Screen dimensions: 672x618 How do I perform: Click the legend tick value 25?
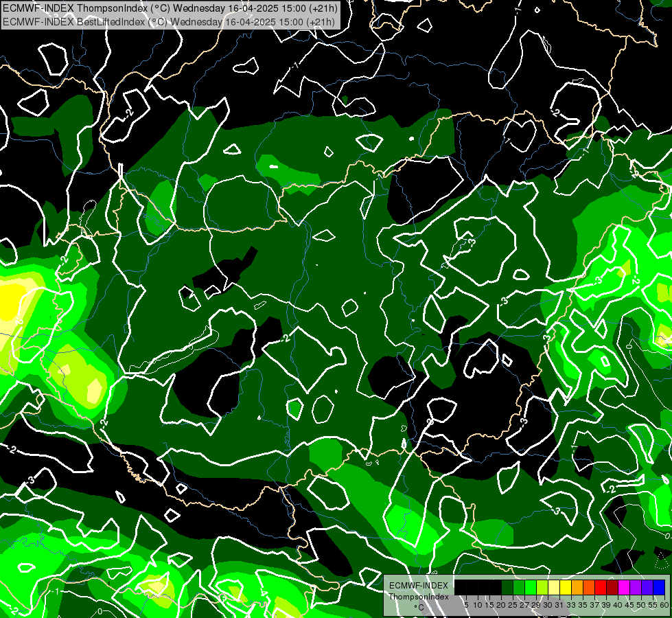[513, 605]
